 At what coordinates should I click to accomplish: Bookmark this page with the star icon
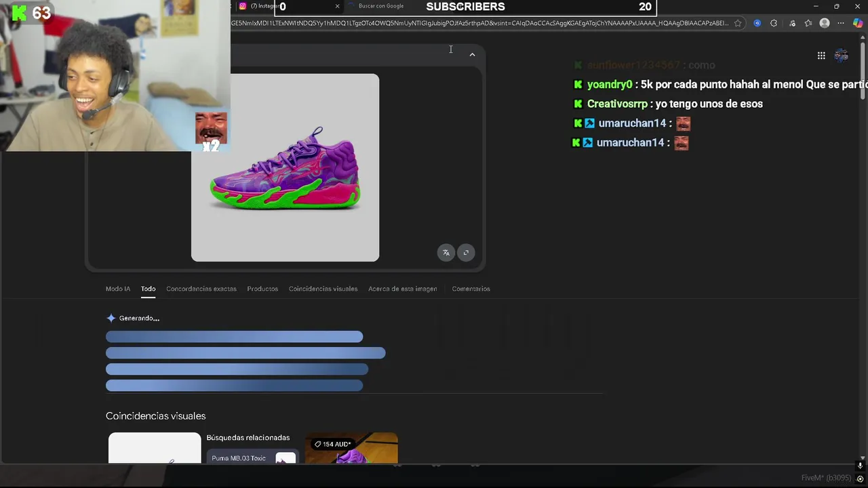[738, 23]
